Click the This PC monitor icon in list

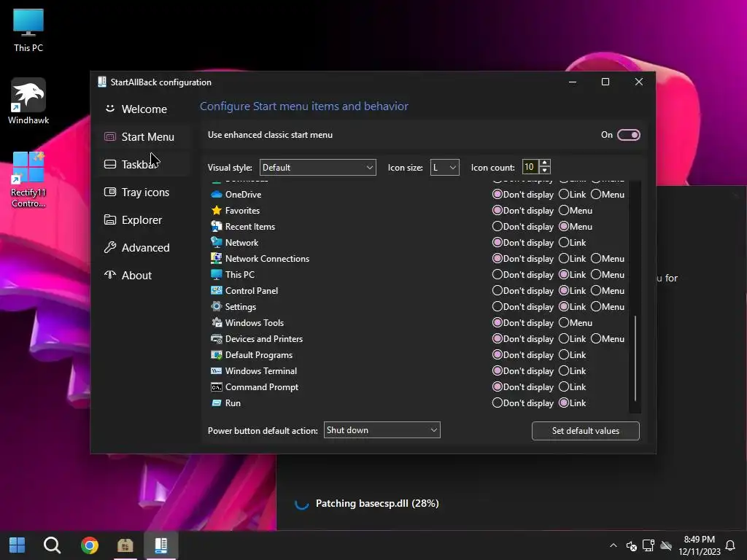tap(216, 274)
